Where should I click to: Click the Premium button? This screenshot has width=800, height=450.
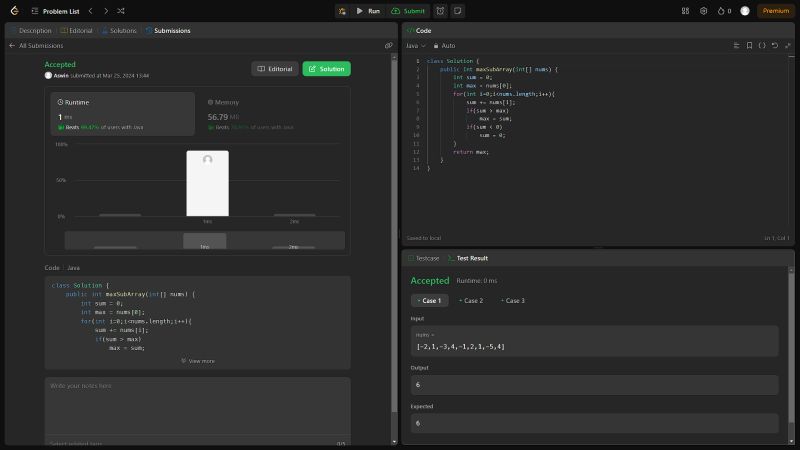[776, 11]
